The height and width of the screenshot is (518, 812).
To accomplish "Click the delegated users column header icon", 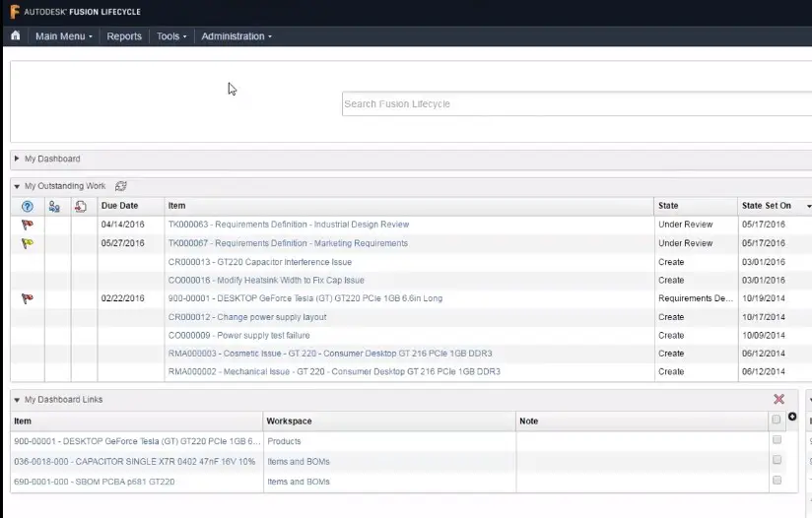I will pyautogui.click(x=54, y=207).
